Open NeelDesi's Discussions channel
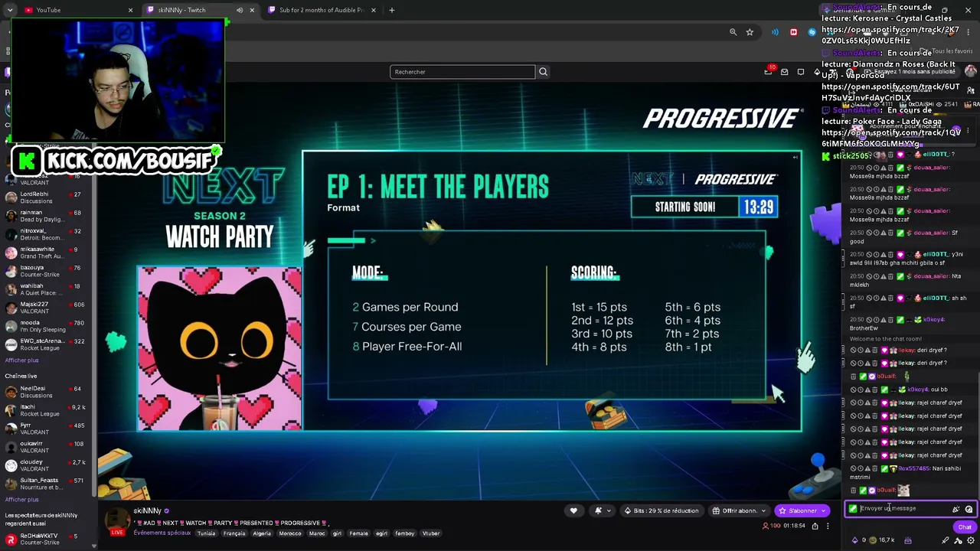This screenshot has height=551, width=980. 46,392
